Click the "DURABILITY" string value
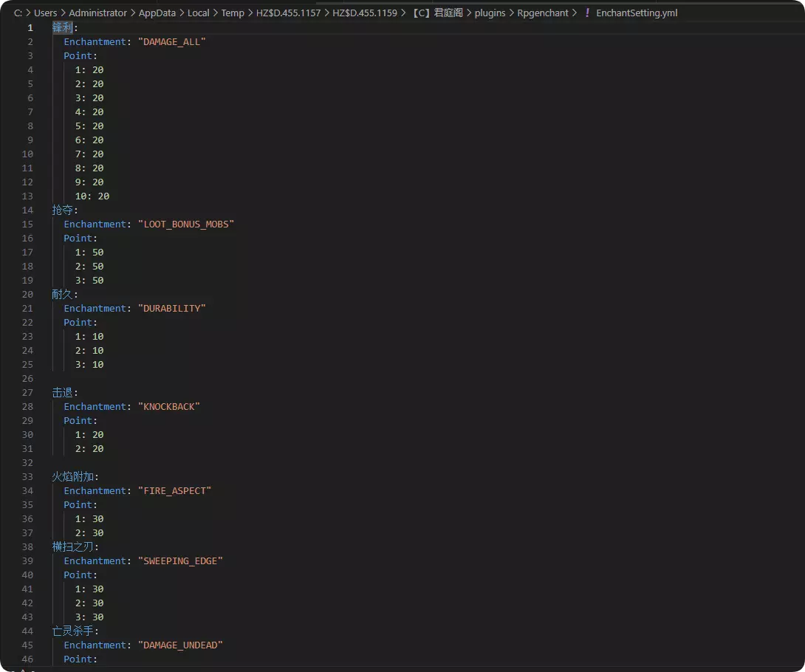Screen dimensions: 805x672 click(171, 308)
